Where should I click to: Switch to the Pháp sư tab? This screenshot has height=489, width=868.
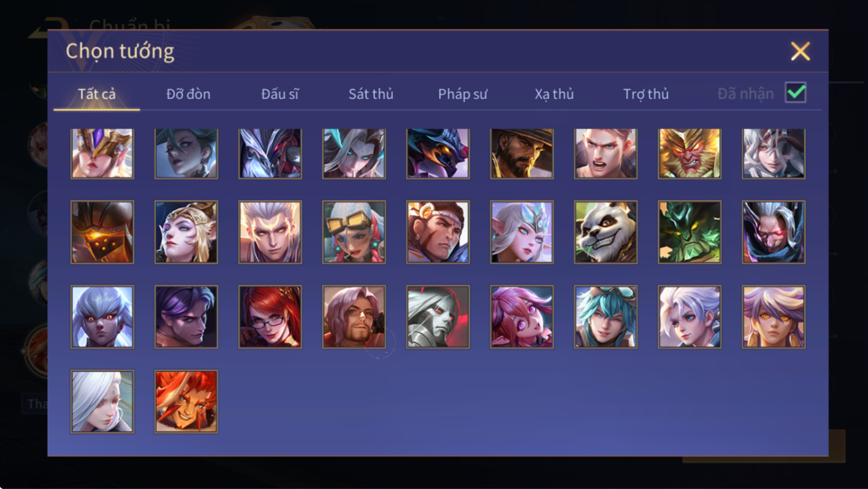(463, 94)
